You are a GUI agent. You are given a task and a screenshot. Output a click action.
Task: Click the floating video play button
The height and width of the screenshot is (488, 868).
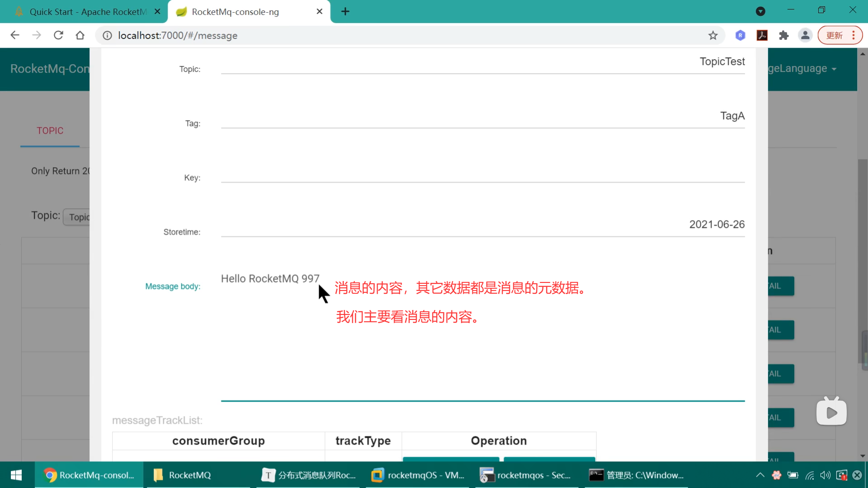(x=831, y=412)
